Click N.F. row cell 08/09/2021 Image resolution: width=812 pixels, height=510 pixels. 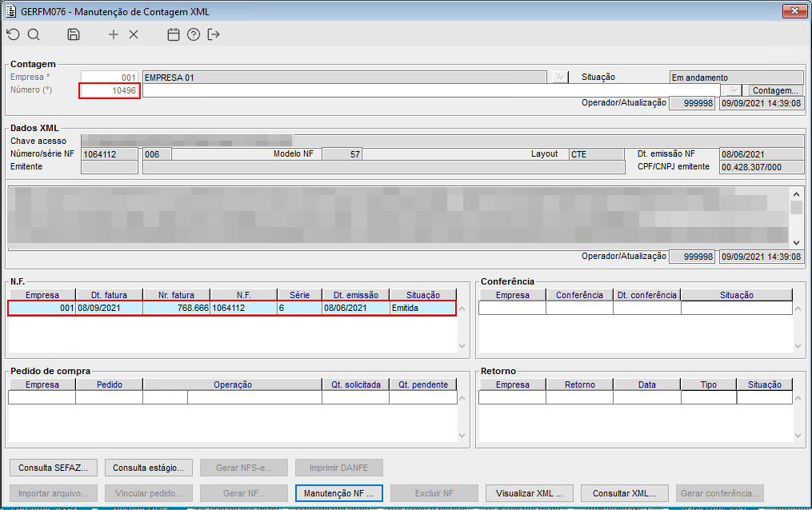(110, 308)
